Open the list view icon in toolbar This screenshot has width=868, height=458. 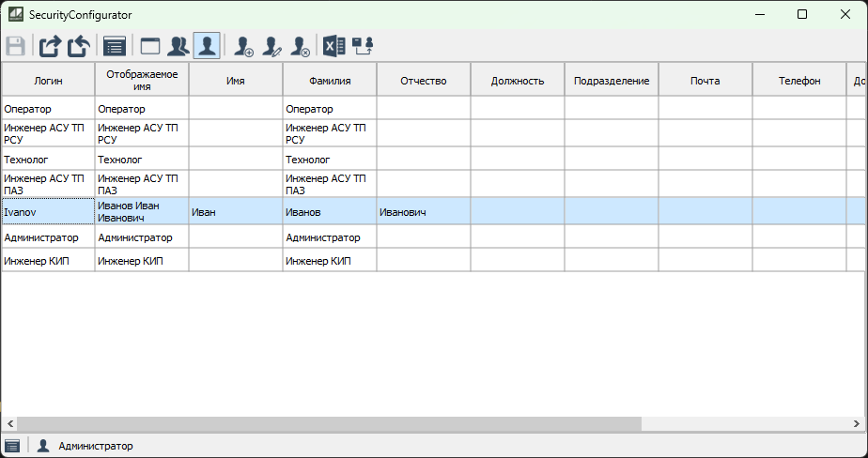tap(115, 46)
